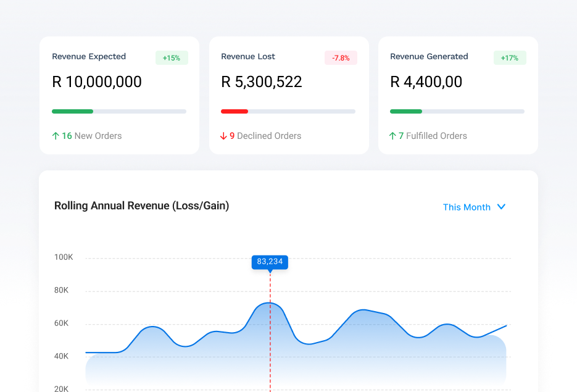Click the -7.8% badge on Revenue Lost
This screenshot has height=392, width=577.
point(341,58)
